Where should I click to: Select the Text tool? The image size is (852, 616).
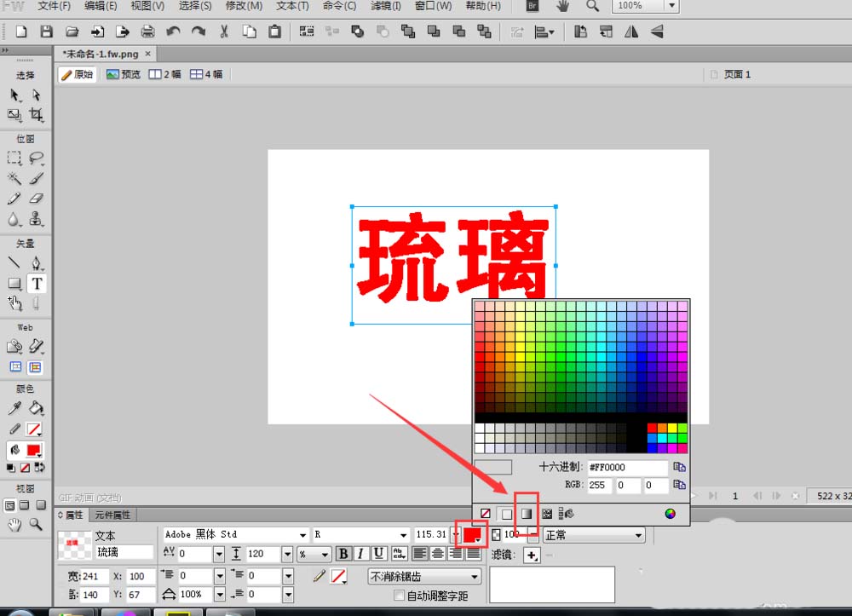37,284
